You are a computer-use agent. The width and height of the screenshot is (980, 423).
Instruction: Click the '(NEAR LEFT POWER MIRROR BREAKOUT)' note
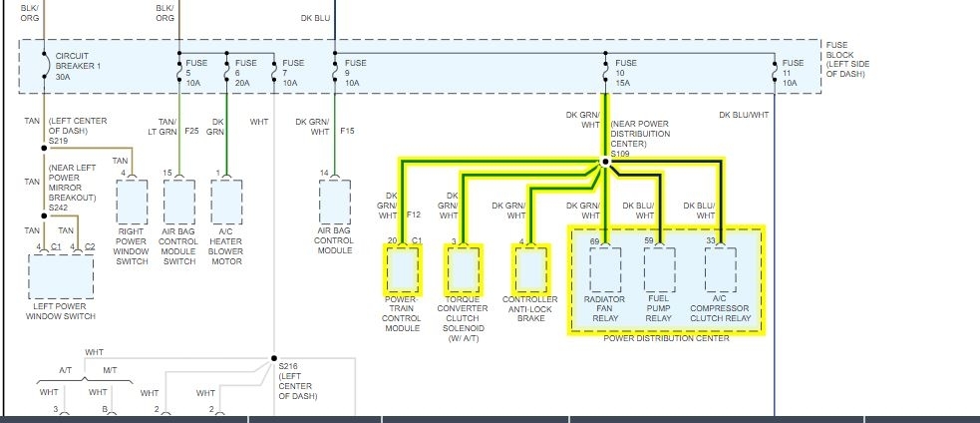[73, 183]
